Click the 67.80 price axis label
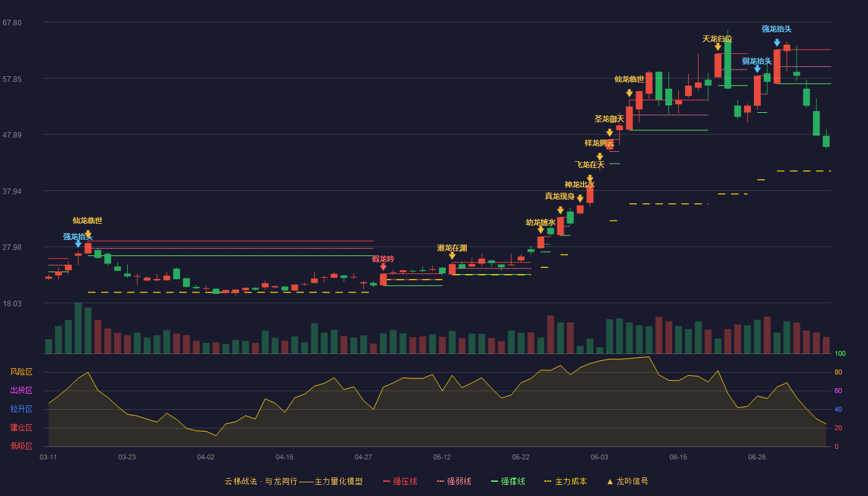 pos(12,23)
